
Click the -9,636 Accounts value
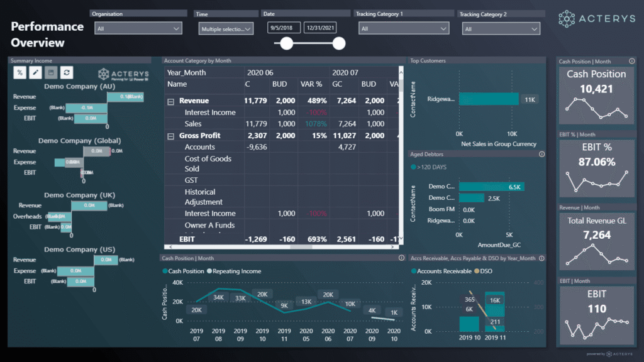(257, 147)
